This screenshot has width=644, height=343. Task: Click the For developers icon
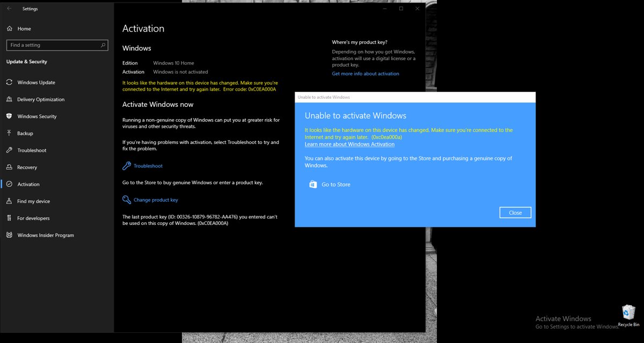9,218
